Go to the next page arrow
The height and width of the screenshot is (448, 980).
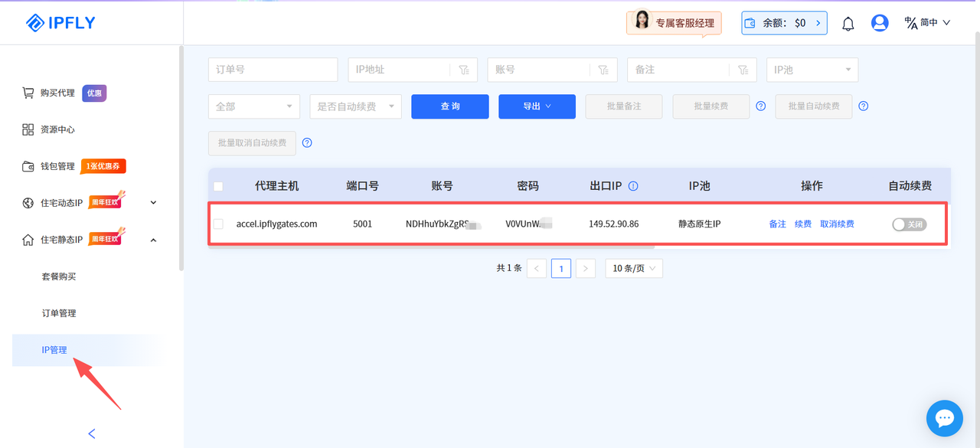(x=586, y=268)
